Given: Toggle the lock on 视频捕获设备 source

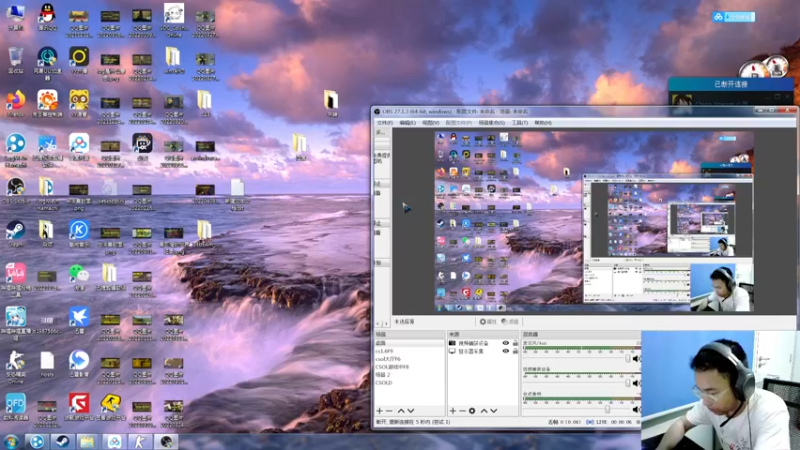Looking at the screenshot, I should 515,343.
